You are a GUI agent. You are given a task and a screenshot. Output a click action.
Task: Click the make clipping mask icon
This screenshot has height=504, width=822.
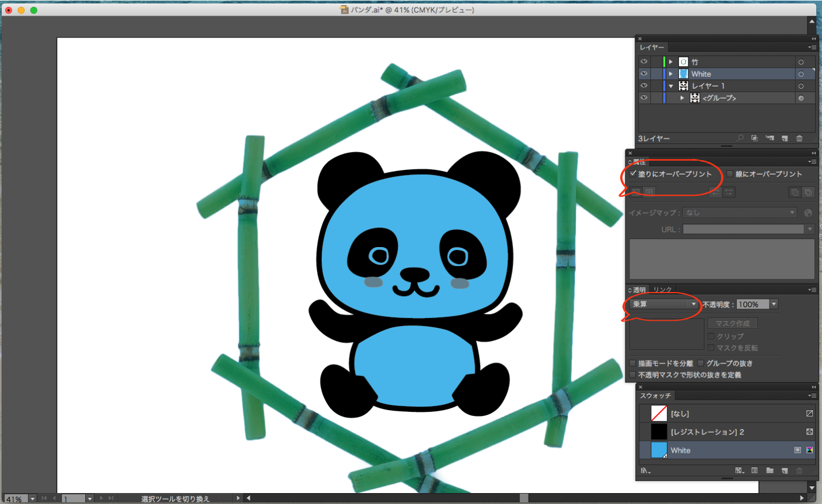click(755, 138)
